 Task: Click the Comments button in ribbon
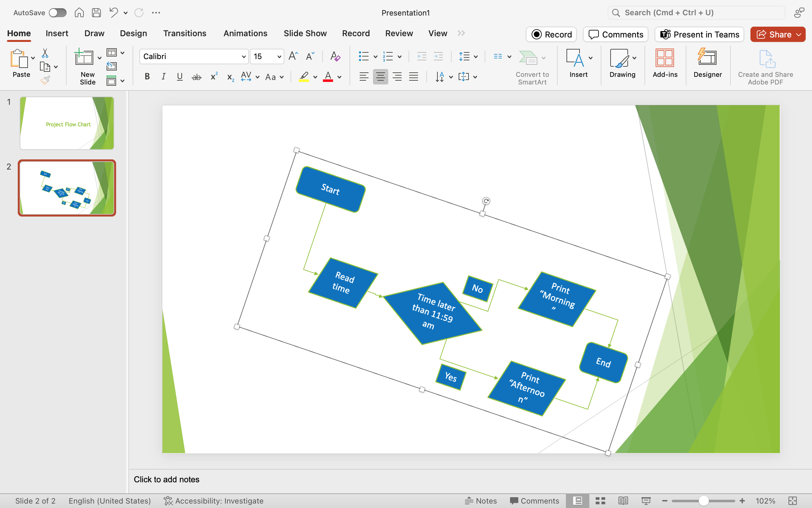click(x=615, y=35)
